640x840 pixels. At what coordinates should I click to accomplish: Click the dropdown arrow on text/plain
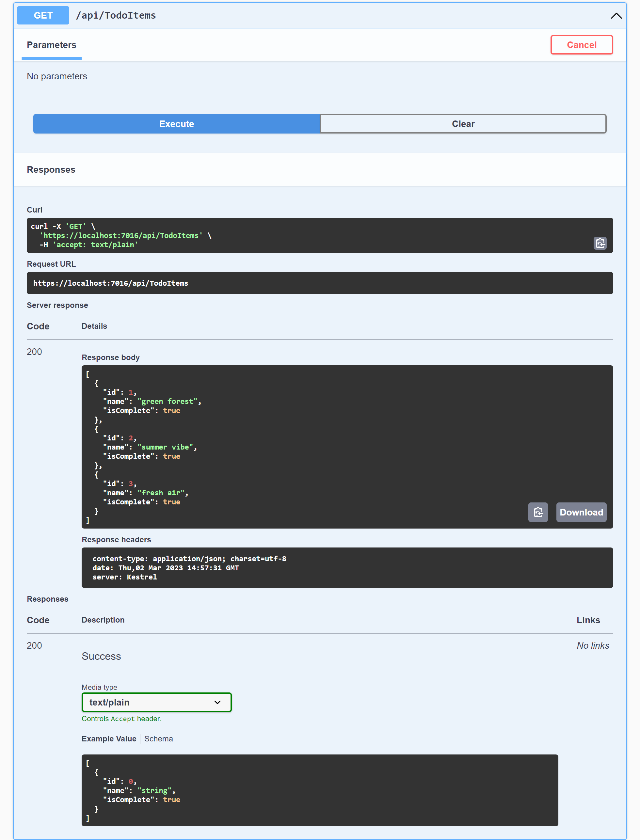coord(217,702)
